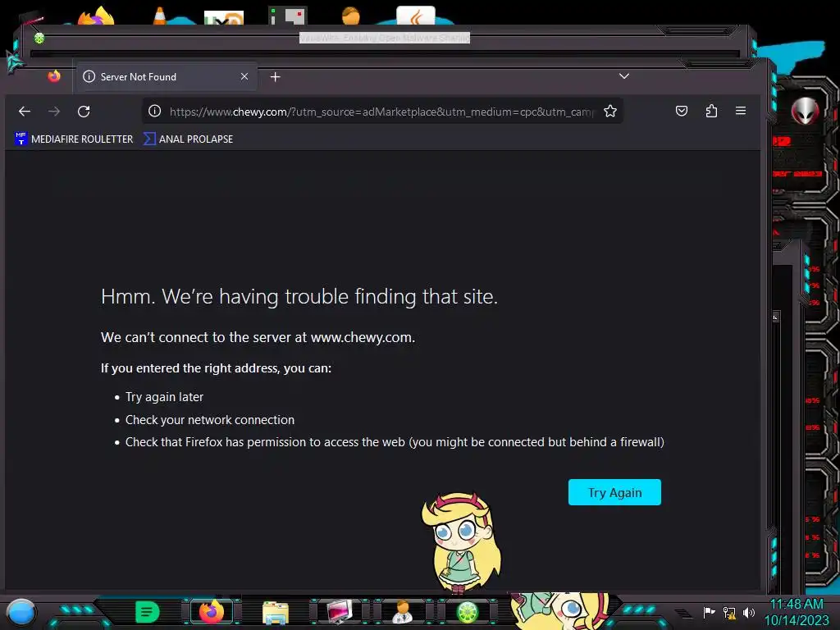Open File Explorer from the taskbar
This screenshot has height=630, width=840.
click(276, 613)
